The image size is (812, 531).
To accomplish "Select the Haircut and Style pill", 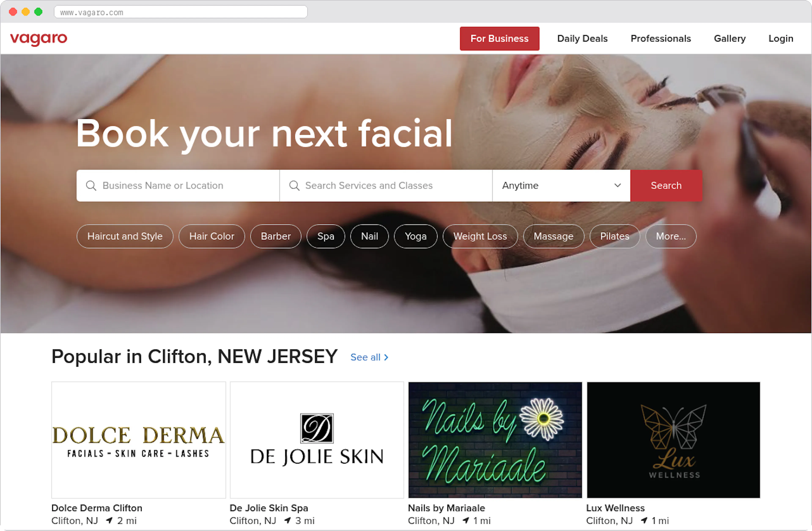I will click(125, 236).
